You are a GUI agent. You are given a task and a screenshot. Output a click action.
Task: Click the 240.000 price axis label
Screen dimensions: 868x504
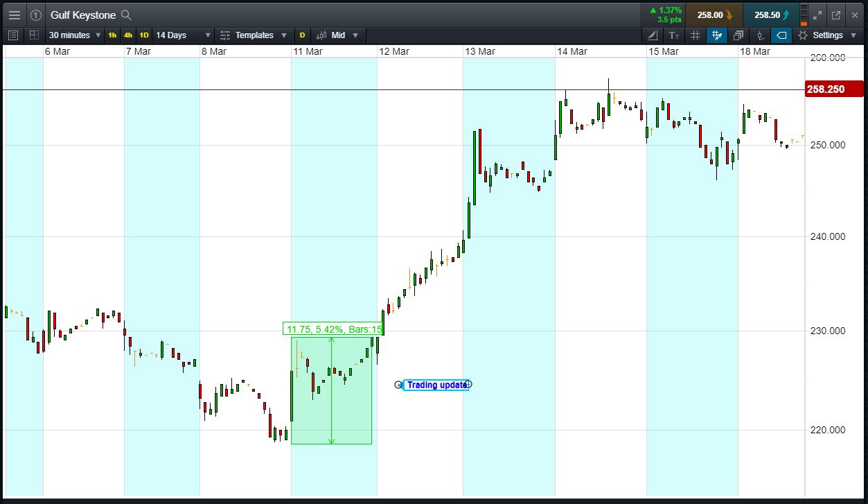coord(827,236)
